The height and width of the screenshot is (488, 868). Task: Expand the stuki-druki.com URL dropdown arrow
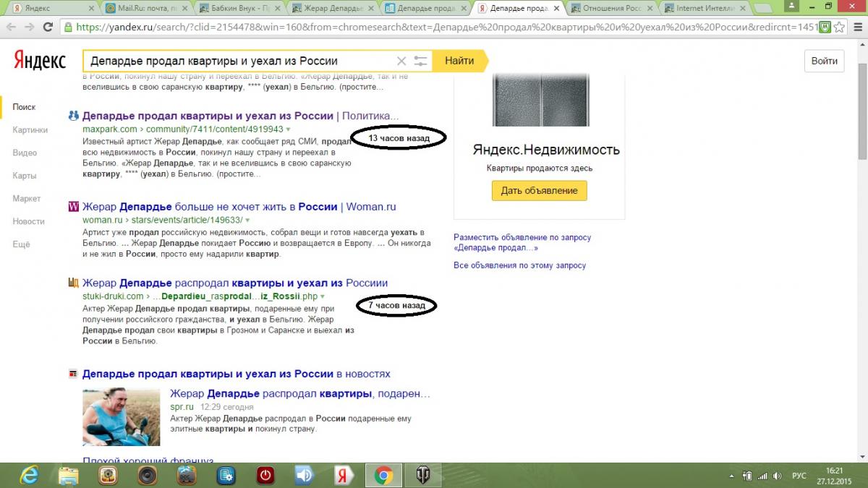pos(323,296)
